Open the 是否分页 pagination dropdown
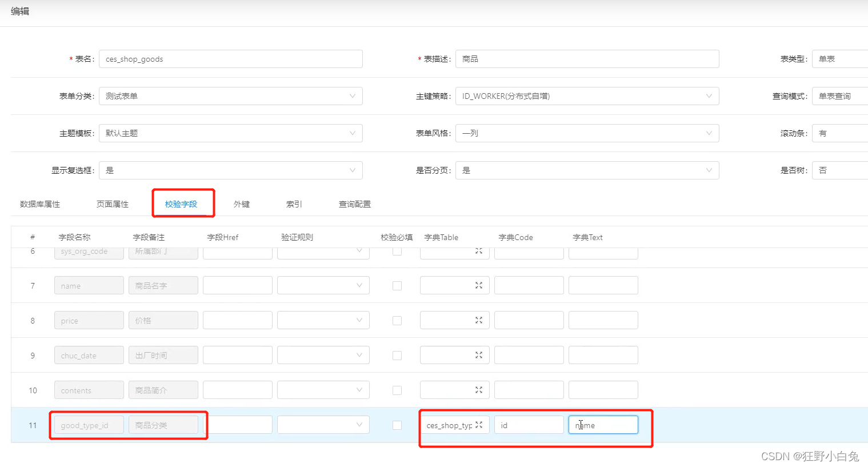 587,170
